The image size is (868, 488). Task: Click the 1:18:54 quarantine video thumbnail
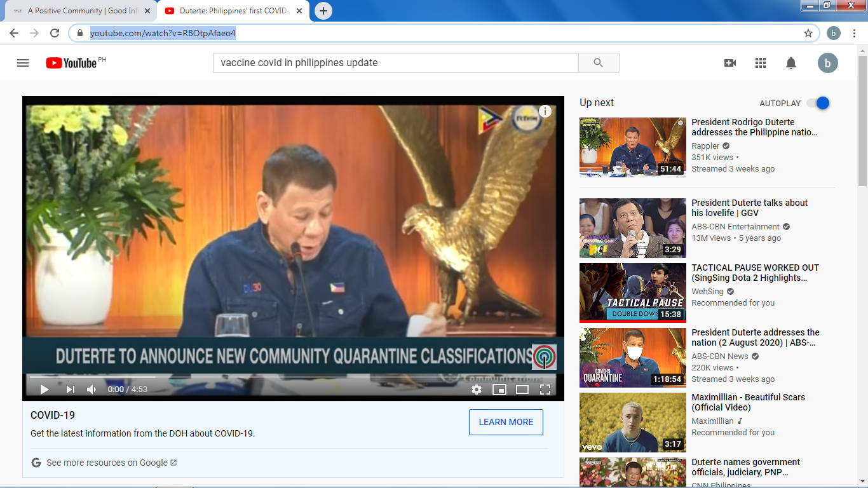[x=633, y=358]
